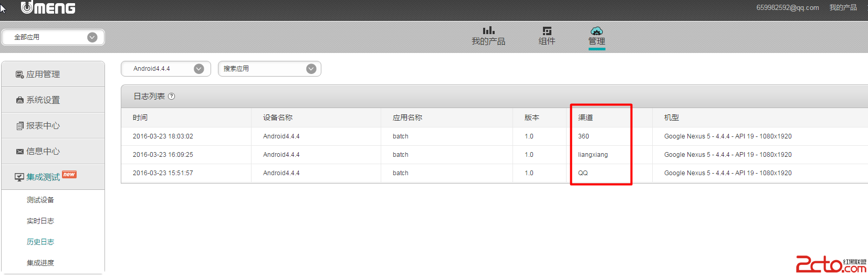Click the 版本 column header
Image resolution: width=868 pixels, height=278 pixels.
pos(532,117)
